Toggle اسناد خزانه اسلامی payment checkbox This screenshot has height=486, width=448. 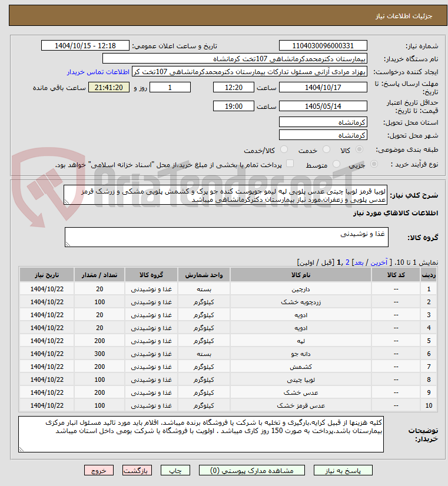point(290,164)
